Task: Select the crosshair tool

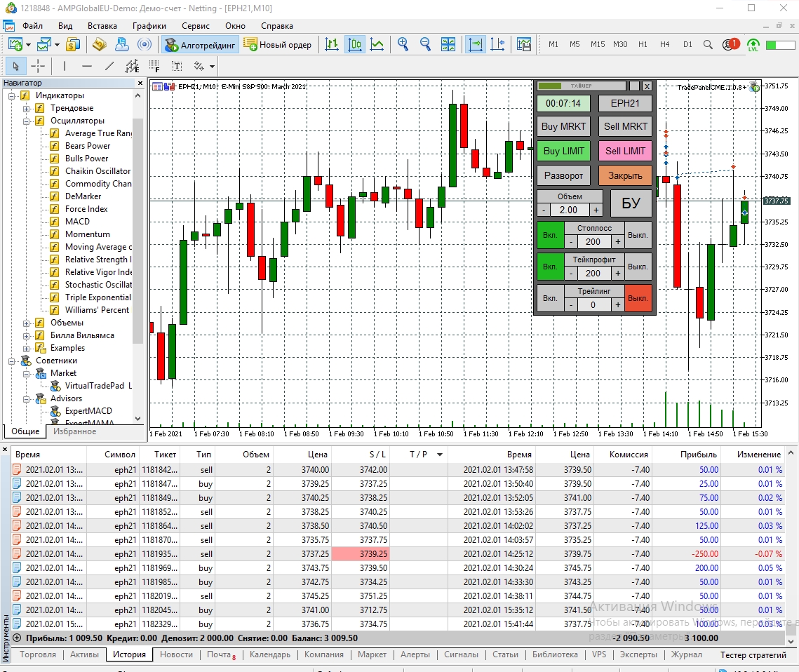Action: point(38,66)
